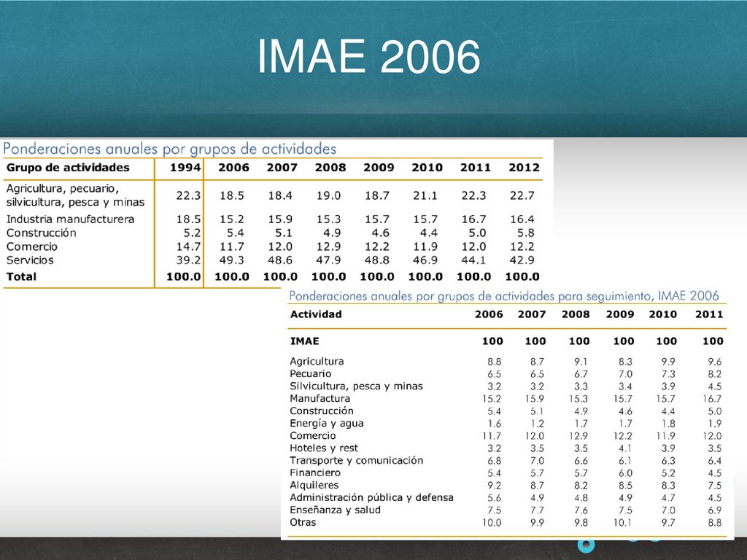This screenshot has width=747, height=560.
Task: Select Otras value 8.8 for 2011
Action: [714, 523]
